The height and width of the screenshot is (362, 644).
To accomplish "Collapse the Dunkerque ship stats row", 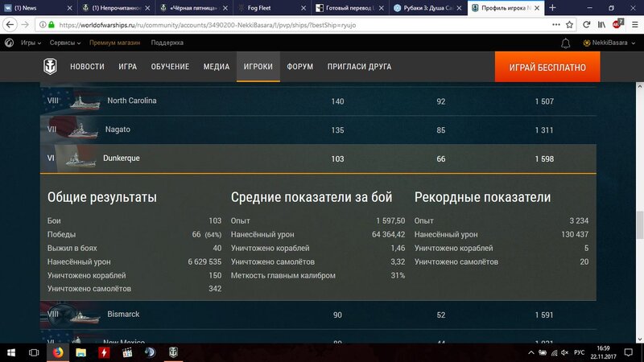I will [x=322, y=158].
